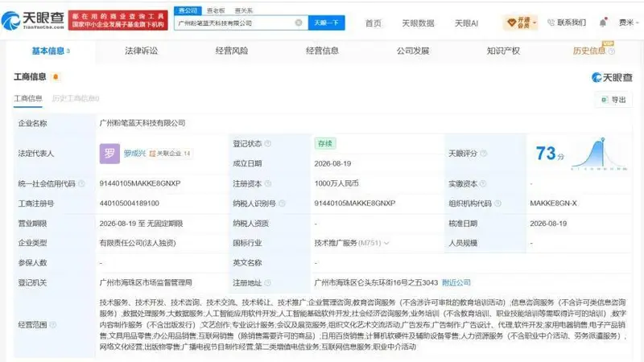Click 1000万人民币 registered capital value
This screenshot has width=644, height=362.
tap(336, 183)
